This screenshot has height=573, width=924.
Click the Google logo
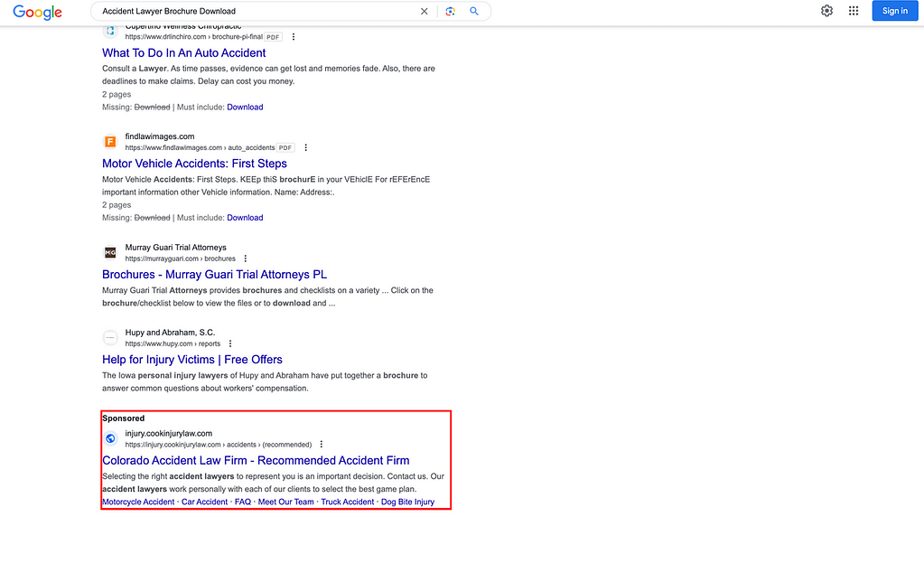pyautogui.click(x=37, y=12)
